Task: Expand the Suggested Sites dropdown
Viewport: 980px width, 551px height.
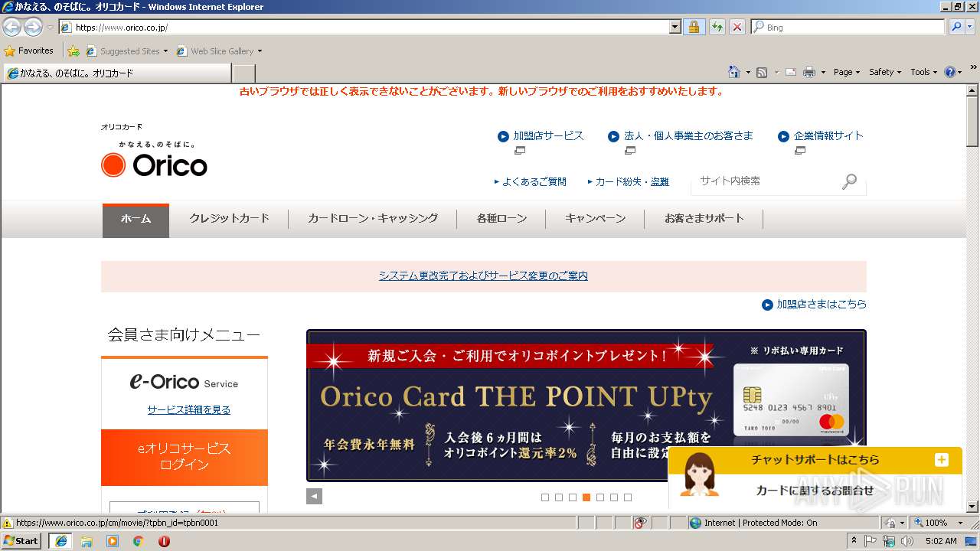Action: 165,51
